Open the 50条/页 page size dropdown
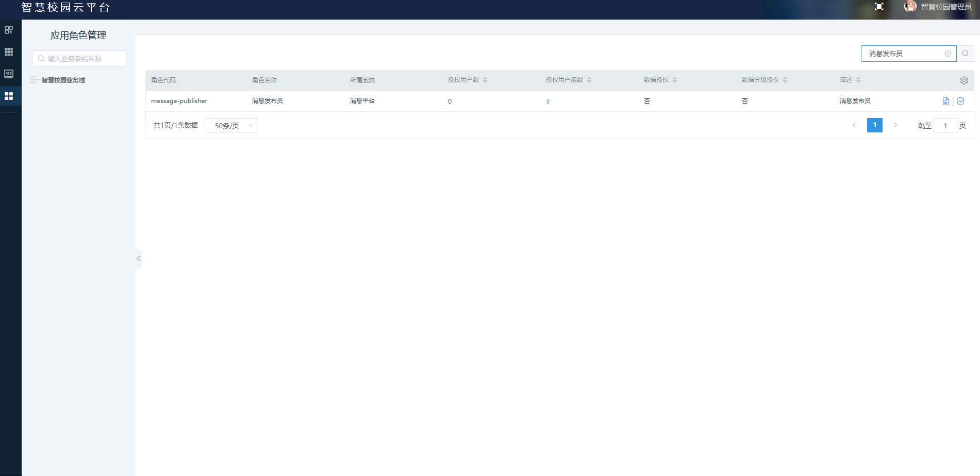Image resolution: width=980 pixels, height=476 pixels. 231,125
